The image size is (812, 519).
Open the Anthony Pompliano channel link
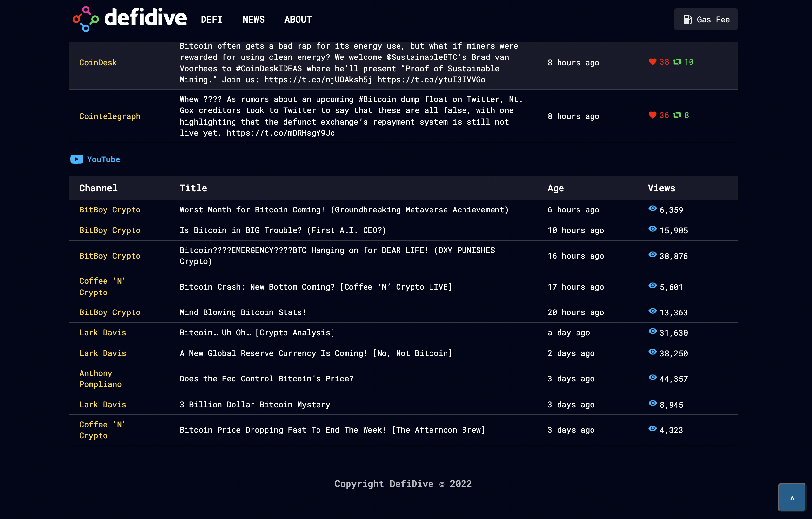tap(100, 378)
